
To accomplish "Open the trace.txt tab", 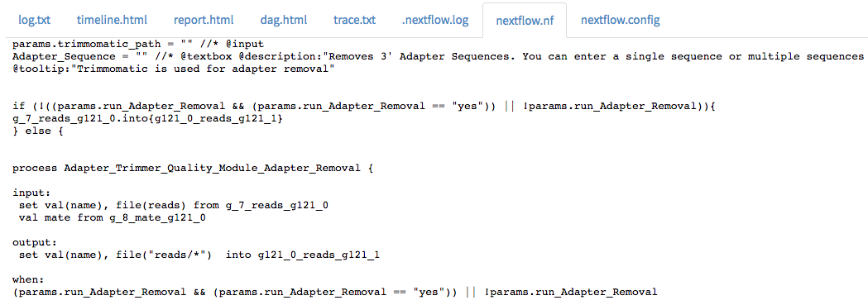I will pyautogui.click(x=354, y=21).
